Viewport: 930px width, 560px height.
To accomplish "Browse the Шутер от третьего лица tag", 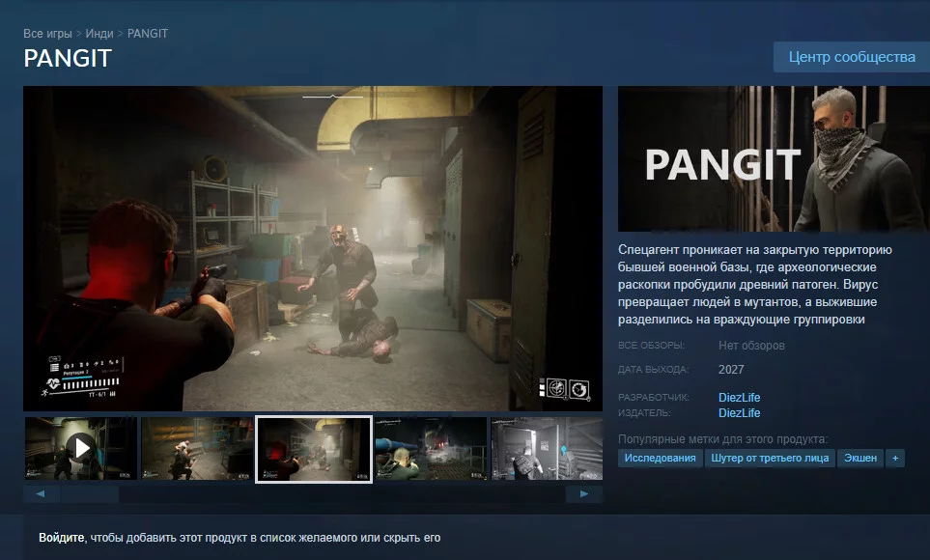I will point(769,458).
